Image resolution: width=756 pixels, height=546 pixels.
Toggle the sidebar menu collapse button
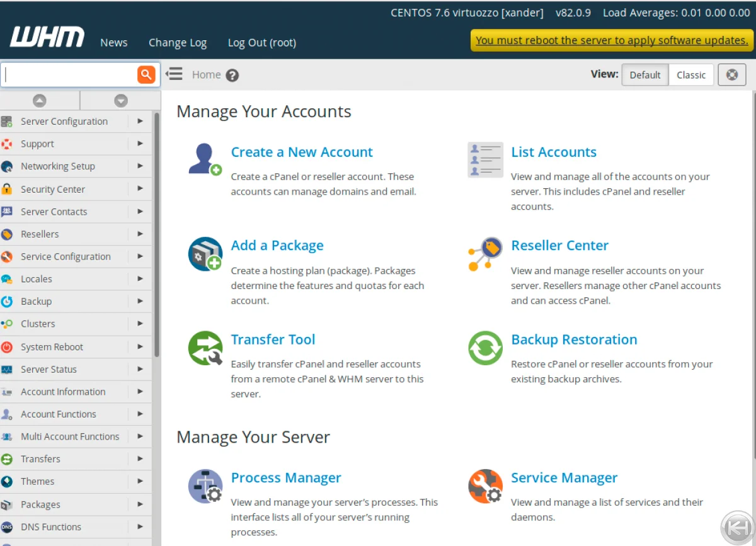coord(175,74)
